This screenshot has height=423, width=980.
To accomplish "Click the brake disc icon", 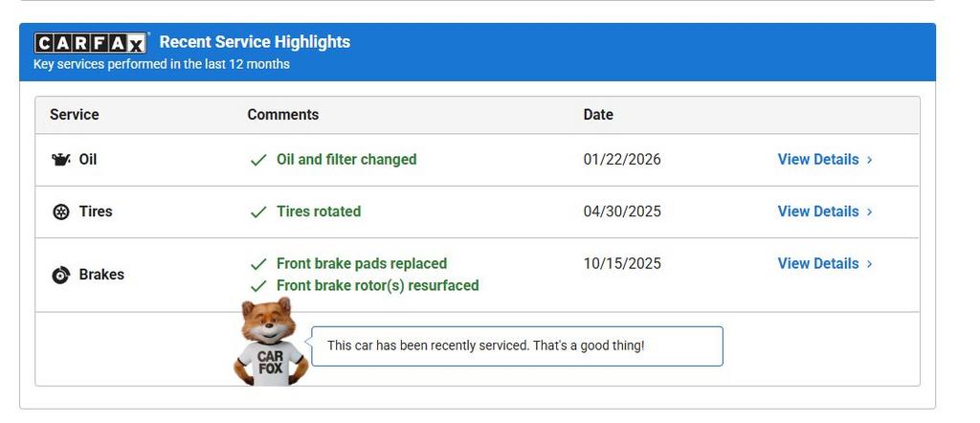I will coord(61,275).
